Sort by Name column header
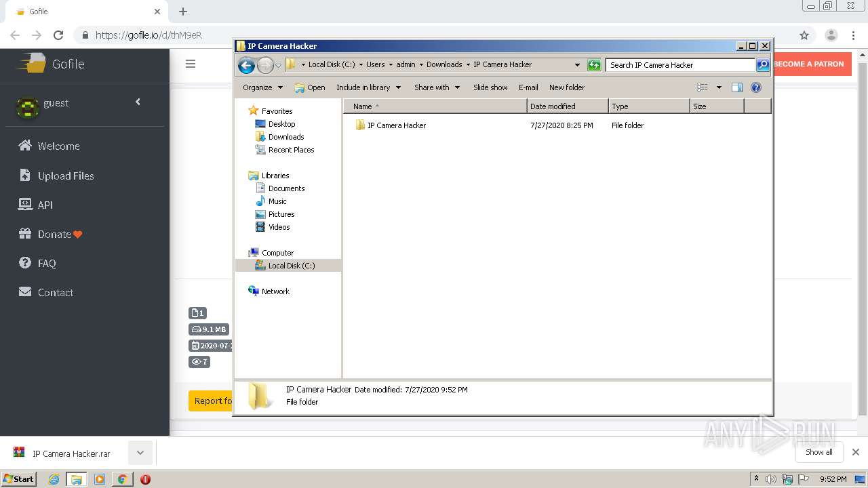The width and height of the screenshot is (868, 488). point(435,106)
